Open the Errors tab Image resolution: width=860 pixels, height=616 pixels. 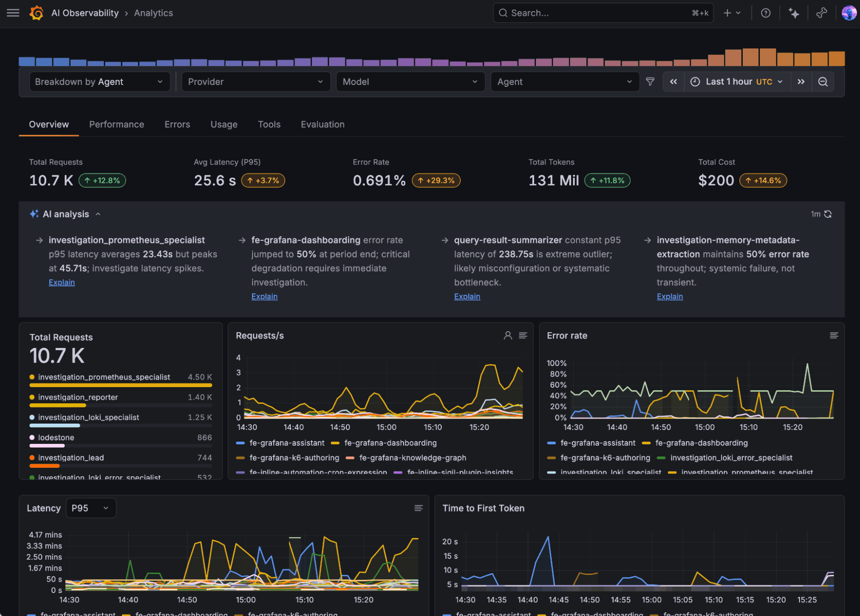(177, 124)
